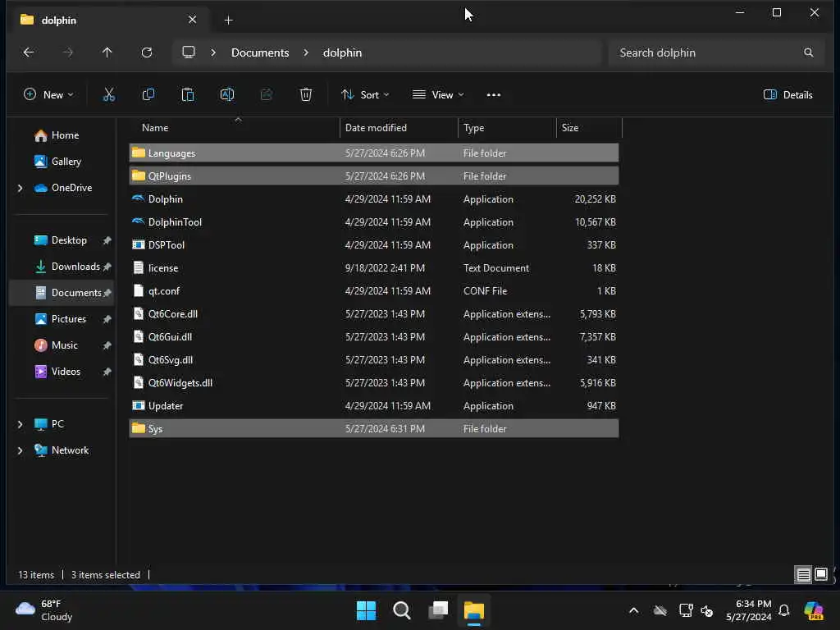Click the Copy icon in toolbar
Screen dimensions: 840x630
[148, 95]
